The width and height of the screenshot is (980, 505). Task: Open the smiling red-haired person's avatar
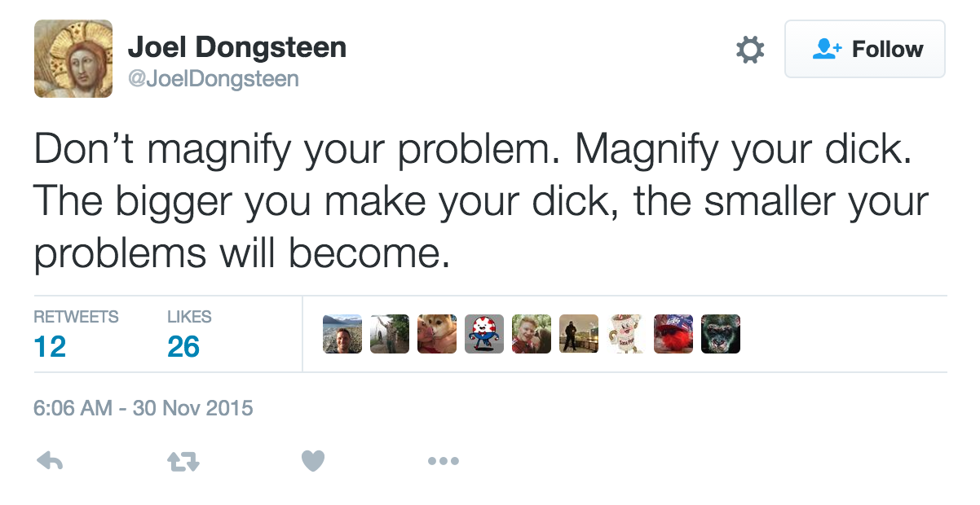532,334
